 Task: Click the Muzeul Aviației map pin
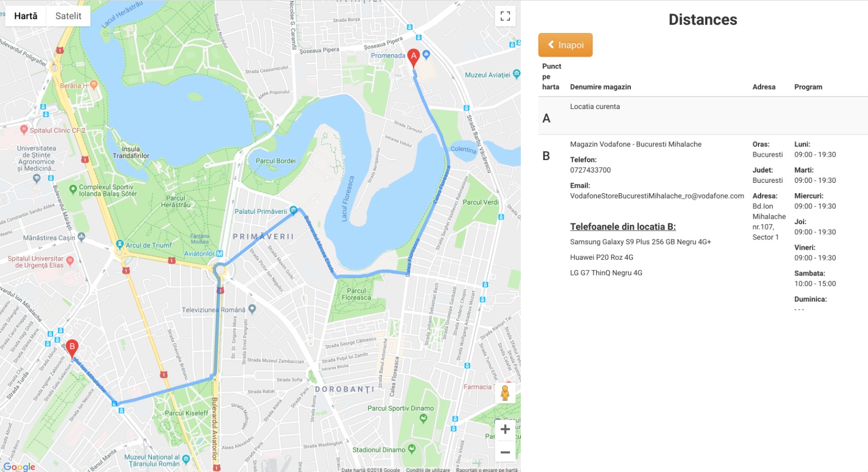click(x=516, y=74)
